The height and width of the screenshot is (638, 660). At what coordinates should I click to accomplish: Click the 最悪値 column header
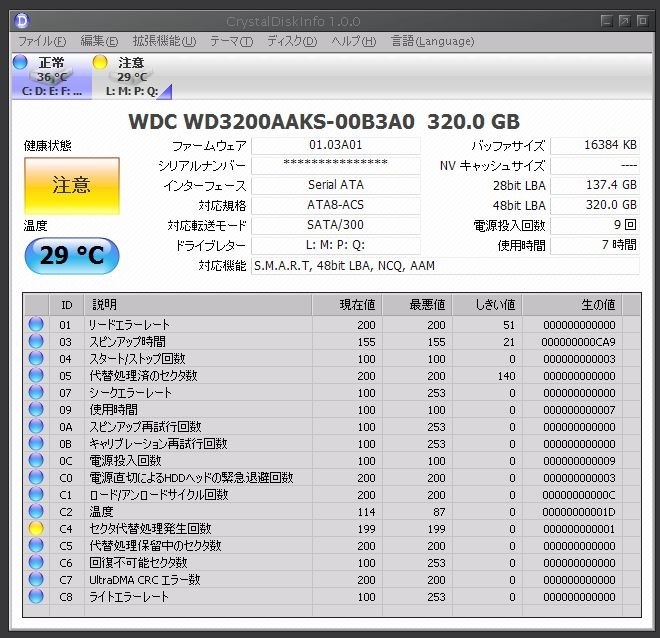pos(417,305)
